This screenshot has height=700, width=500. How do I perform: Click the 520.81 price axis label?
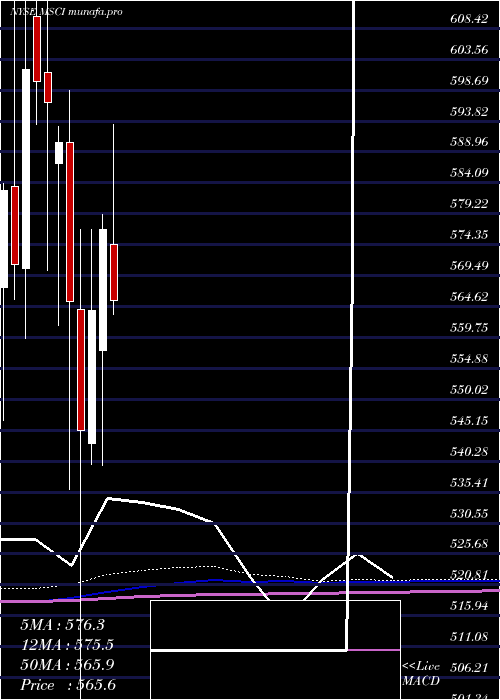469,575
